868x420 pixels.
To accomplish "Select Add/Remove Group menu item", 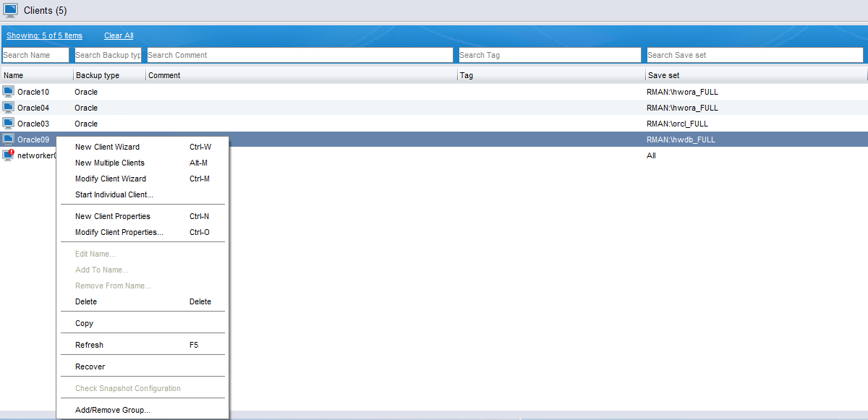I will coord(112,410).
